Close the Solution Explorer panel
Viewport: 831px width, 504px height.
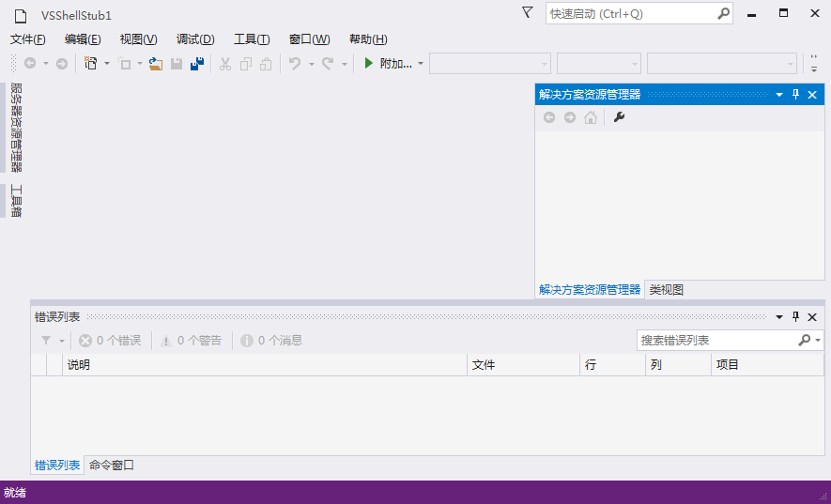tap(812, 95)
